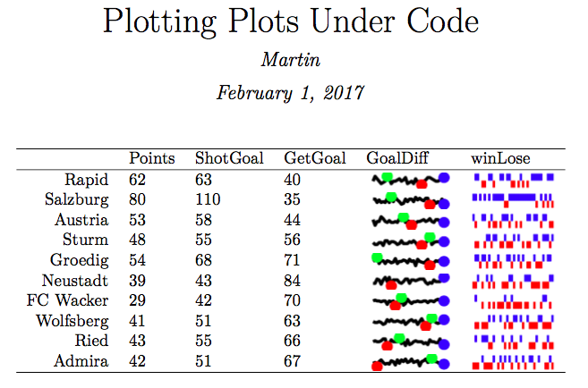This screenshot has height=388, width=588.
Task: Click the green max dot in Sturm's sparkline
Action: pyautogui.click(x=430, y=237)
